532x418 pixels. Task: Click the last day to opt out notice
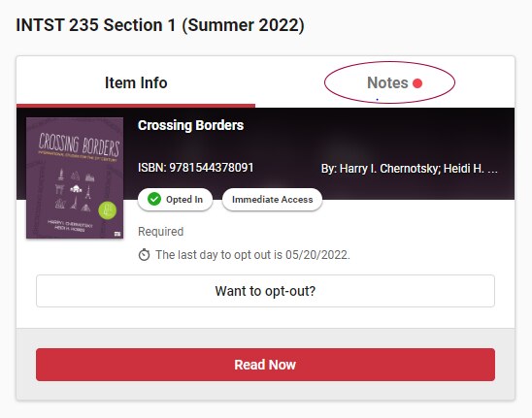(252, 255)
